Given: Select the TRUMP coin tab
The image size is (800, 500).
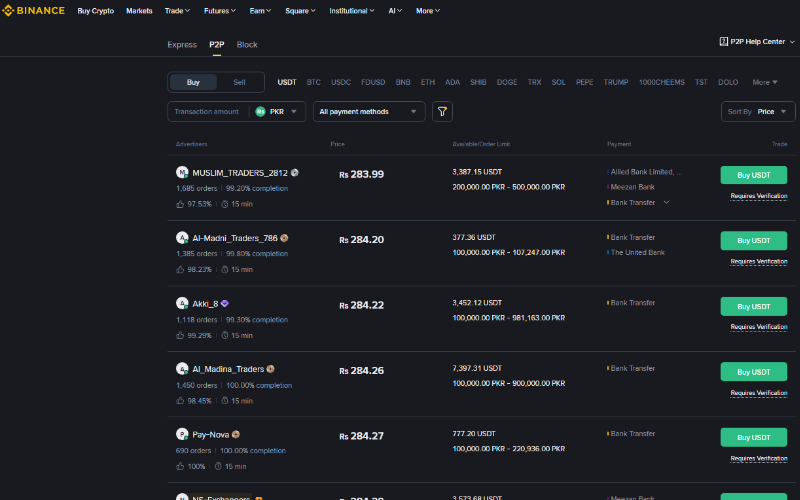Looking at the screenshot, I should (x=616, y=82).
